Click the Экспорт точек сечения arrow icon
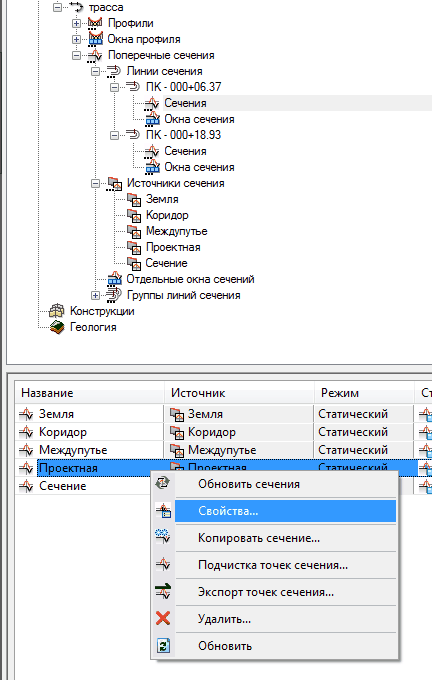 [163, 592]
